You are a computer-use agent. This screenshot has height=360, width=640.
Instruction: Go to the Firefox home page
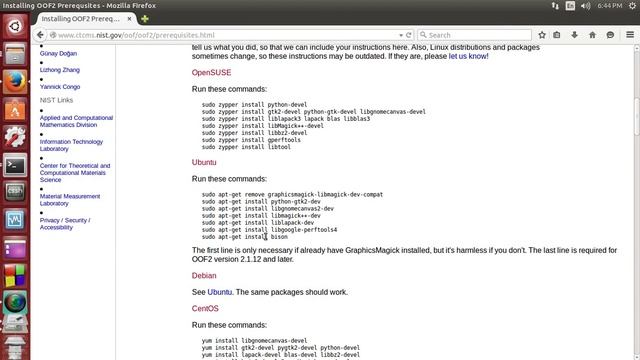pos(592,35)
